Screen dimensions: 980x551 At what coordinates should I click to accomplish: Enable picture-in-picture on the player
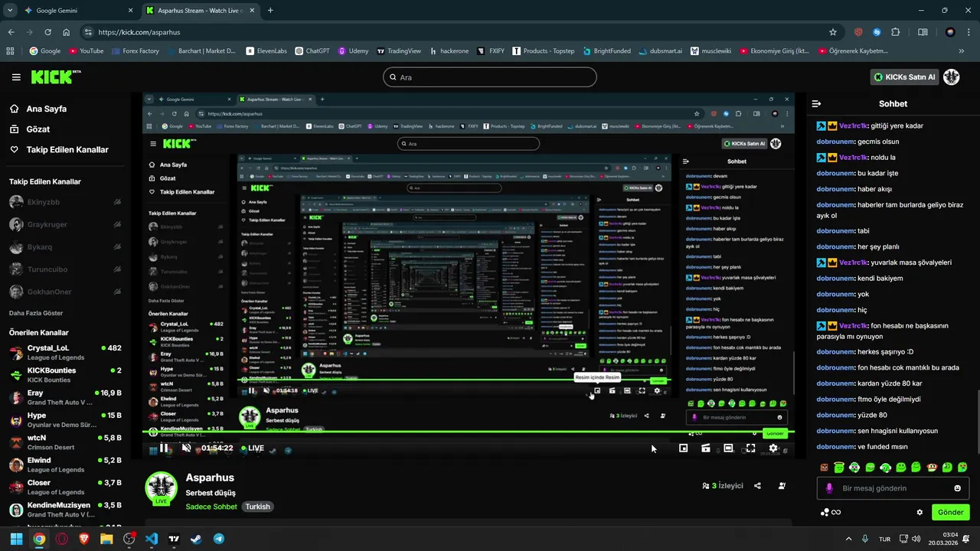pyautogui.click(x=683, y=448)
